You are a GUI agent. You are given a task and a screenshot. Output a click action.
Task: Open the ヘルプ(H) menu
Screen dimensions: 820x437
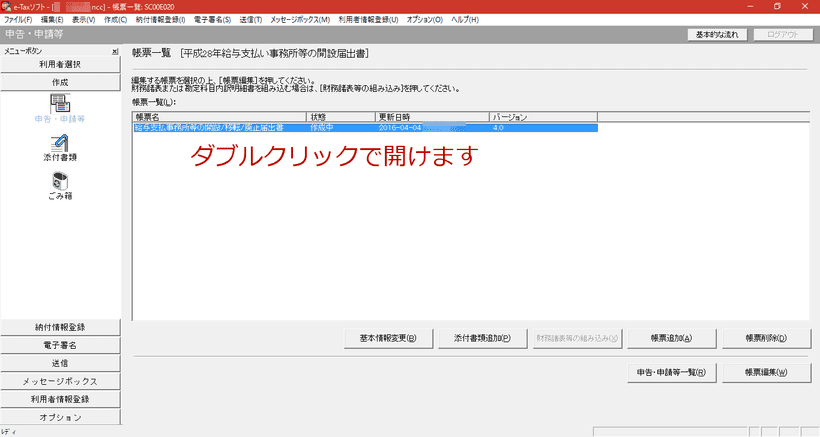pyautogui.click(x=465, y=20)
